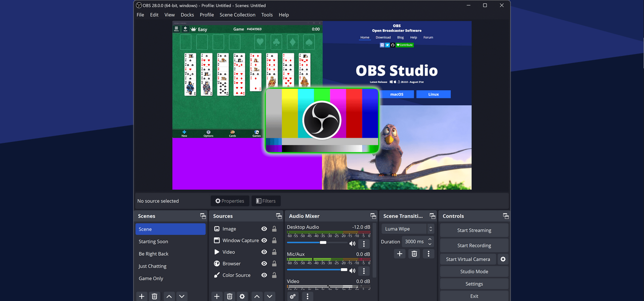Open source Filters button below preview
The height and width of the screenshot is (301, 644).
click(x=266, y=201)
